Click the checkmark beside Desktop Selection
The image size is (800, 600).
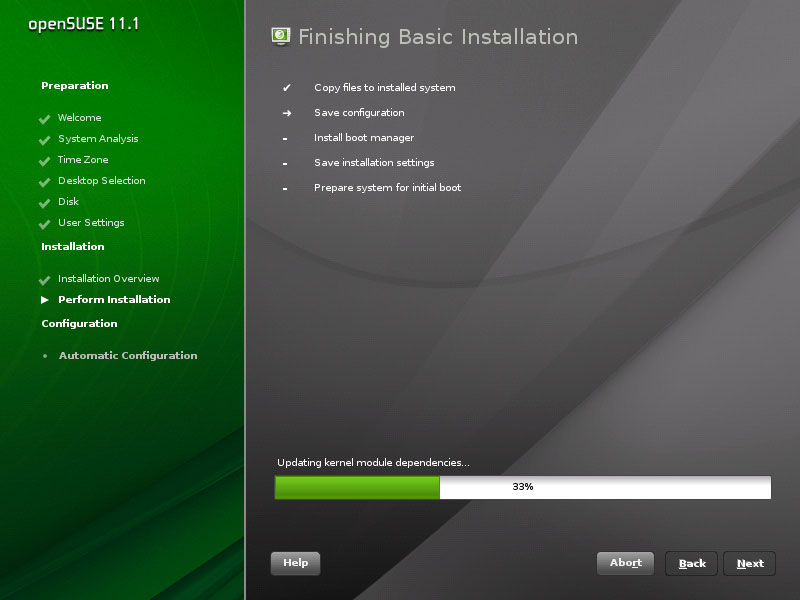point(44,182)
